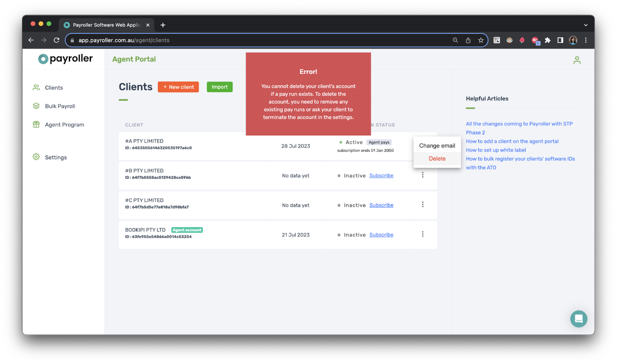Click the red bell extension icon

point(522,40)
